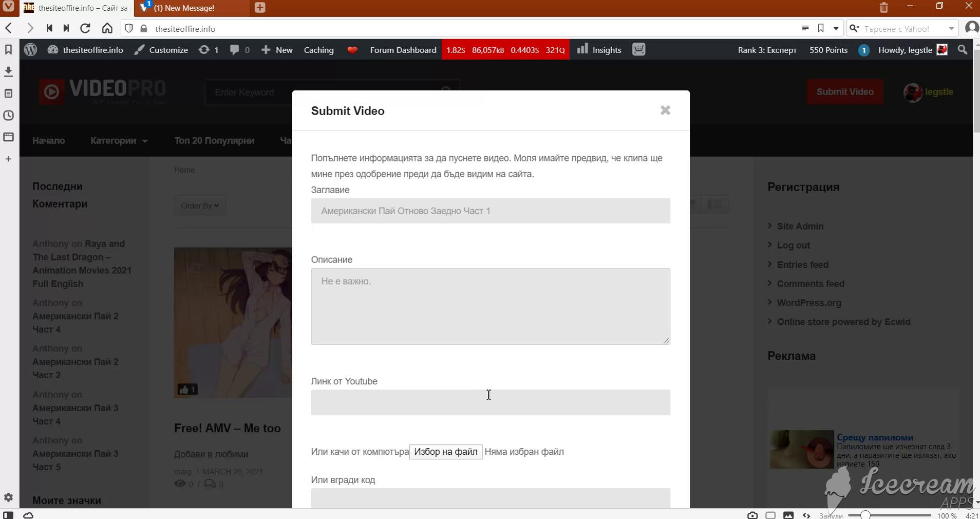Close the Submit Video dialog
980x519 pixels.
click(665, 110)
